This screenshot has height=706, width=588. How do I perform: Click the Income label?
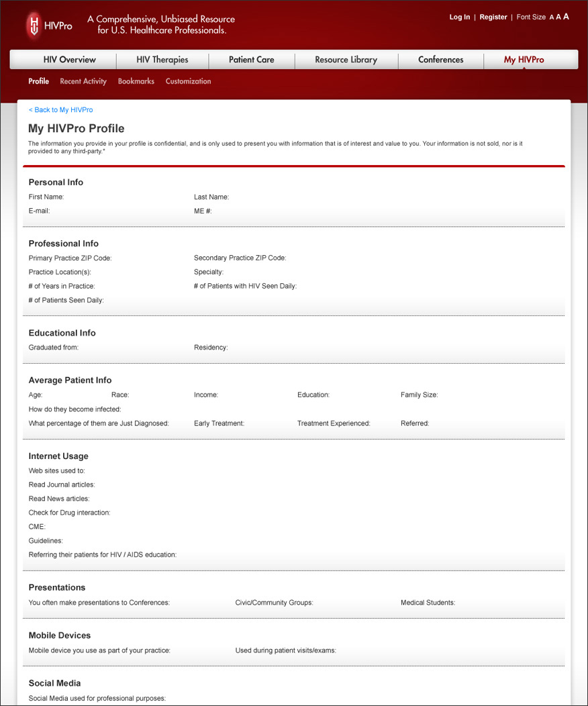[x=206, y=395]
